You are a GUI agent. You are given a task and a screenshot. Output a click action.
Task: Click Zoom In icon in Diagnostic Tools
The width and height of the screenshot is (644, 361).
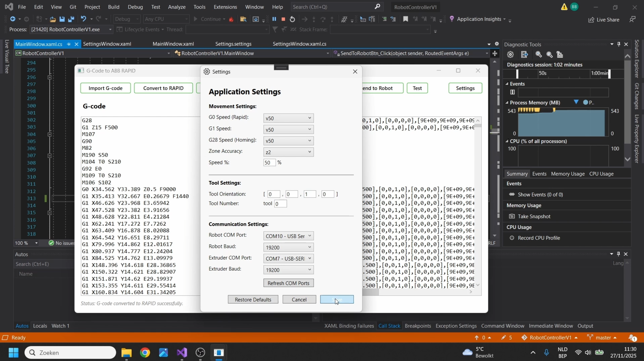click(539, 54)
